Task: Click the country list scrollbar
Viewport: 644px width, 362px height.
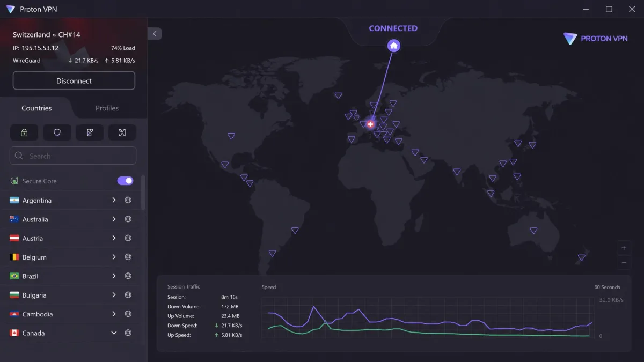Action: [143, 192]
